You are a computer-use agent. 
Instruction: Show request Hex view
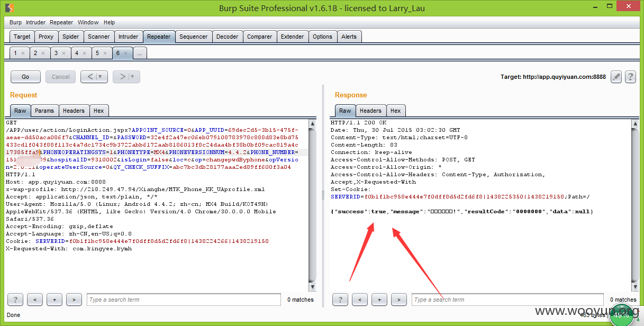click(x=99, y=111)
